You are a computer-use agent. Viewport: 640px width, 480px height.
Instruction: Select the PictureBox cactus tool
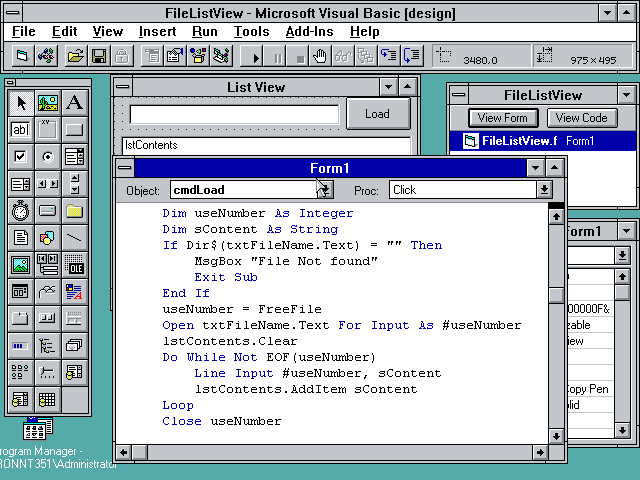click(48, 103)
